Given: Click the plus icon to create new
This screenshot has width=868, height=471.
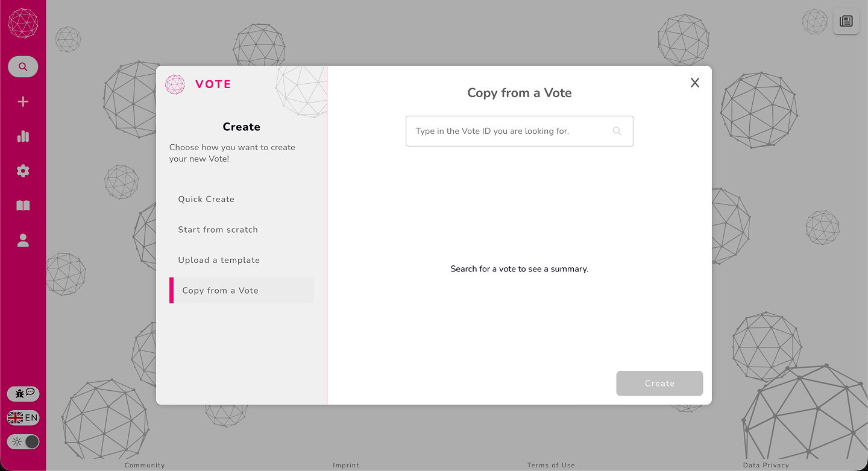Looking at the screenshot, I should coord(23,102).
